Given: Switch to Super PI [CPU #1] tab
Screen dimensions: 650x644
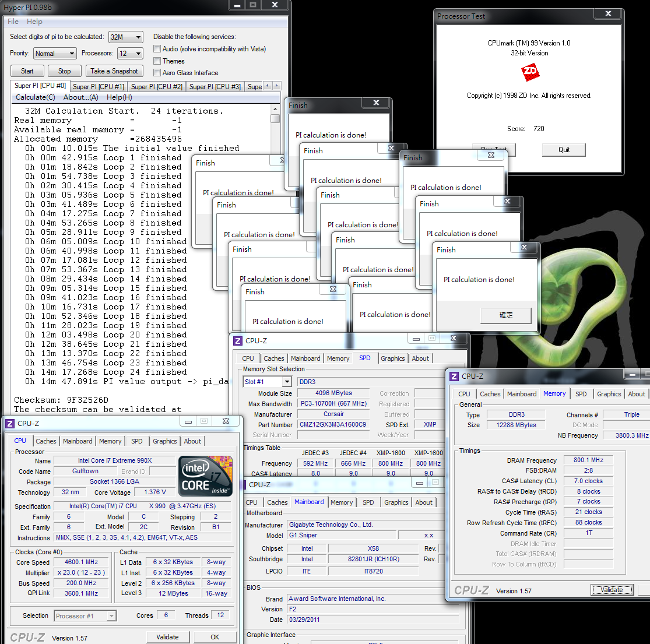Looking at the screenshot, I should coord(99,87).
